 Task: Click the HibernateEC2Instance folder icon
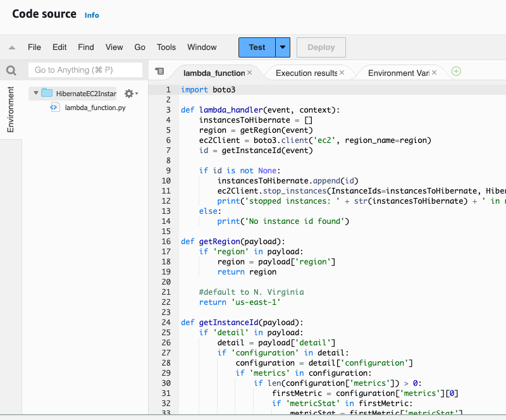click(x=47, y=94)
